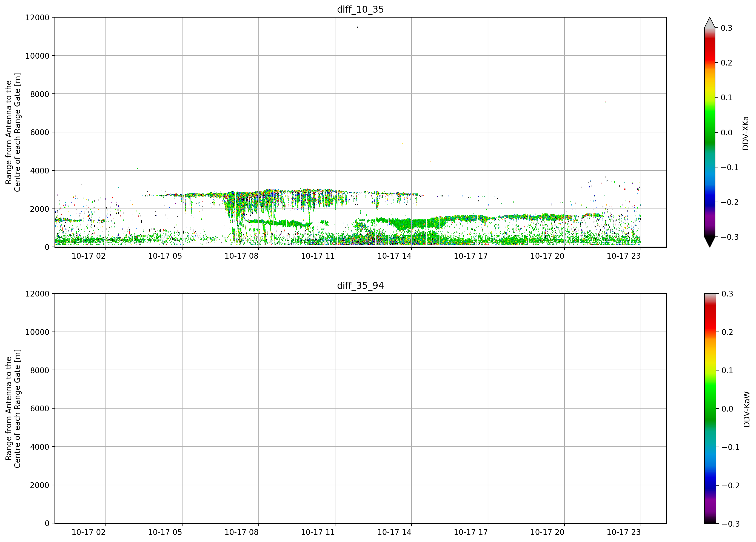
Task: Click "10-17 05" tick label under diff_10_35 plot
Action: 165,256
